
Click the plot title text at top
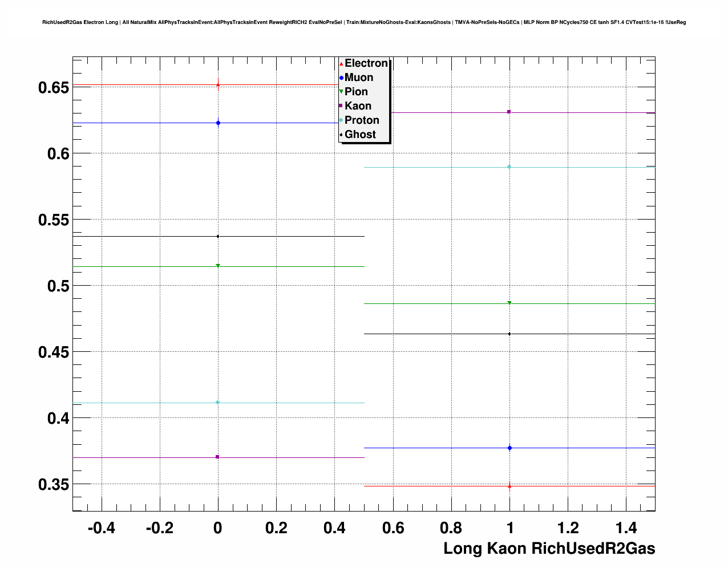coord(364,22)
